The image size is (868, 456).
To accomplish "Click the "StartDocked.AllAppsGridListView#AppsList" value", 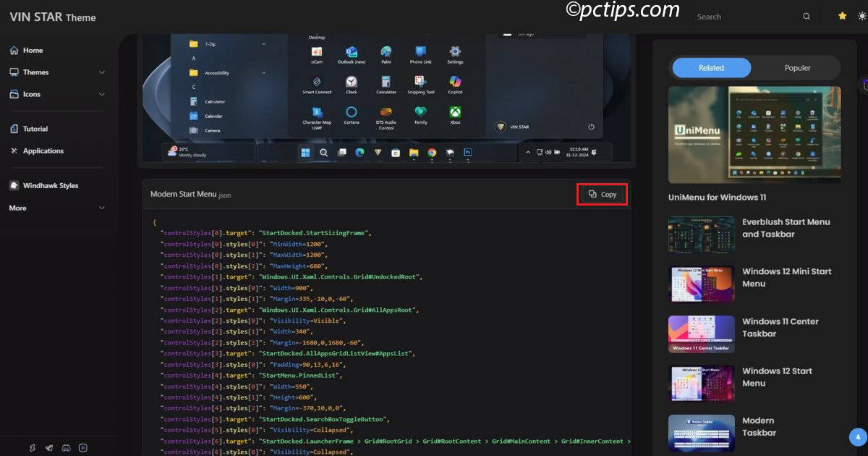I will (x=336, y=353).
